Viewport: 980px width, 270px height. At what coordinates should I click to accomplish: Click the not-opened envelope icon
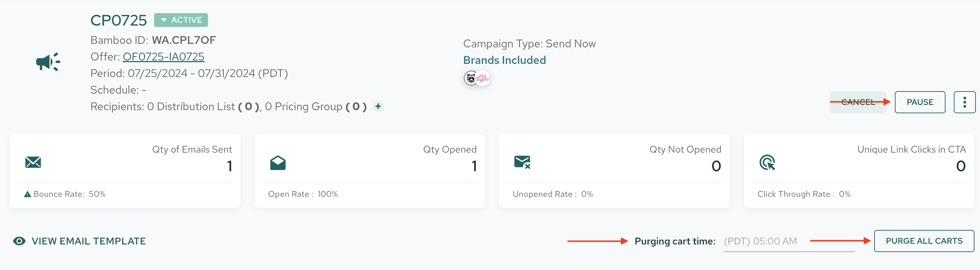522,162
